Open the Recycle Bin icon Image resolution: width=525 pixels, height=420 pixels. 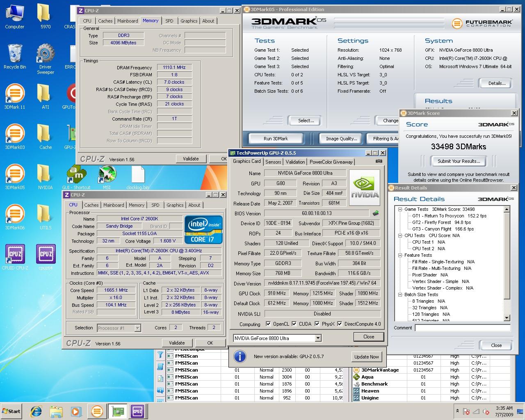tap(15, 57)
